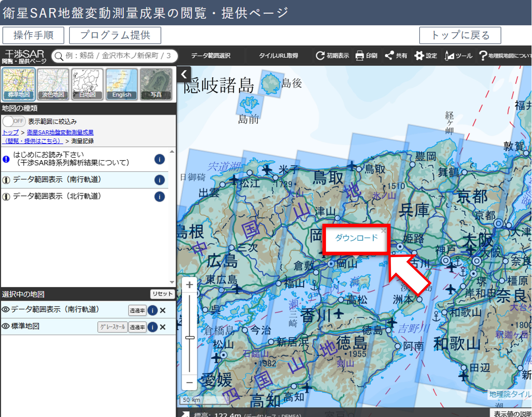
Task: Open the 設定 gear settings
Action: click(x=426, y=56)
